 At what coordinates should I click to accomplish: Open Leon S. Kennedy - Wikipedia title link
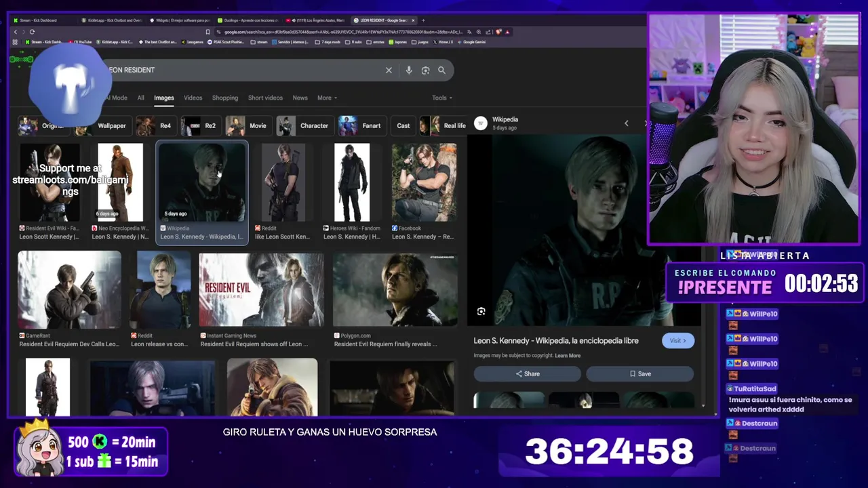[x=556, y=341]
